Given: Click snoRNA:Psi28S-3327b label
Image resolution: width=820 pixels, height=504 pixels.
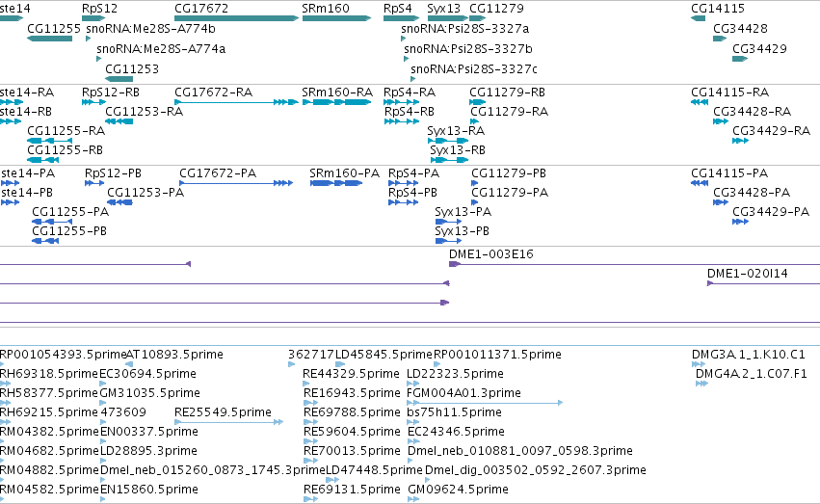Looking at the screenshot, I should (468, 48).
